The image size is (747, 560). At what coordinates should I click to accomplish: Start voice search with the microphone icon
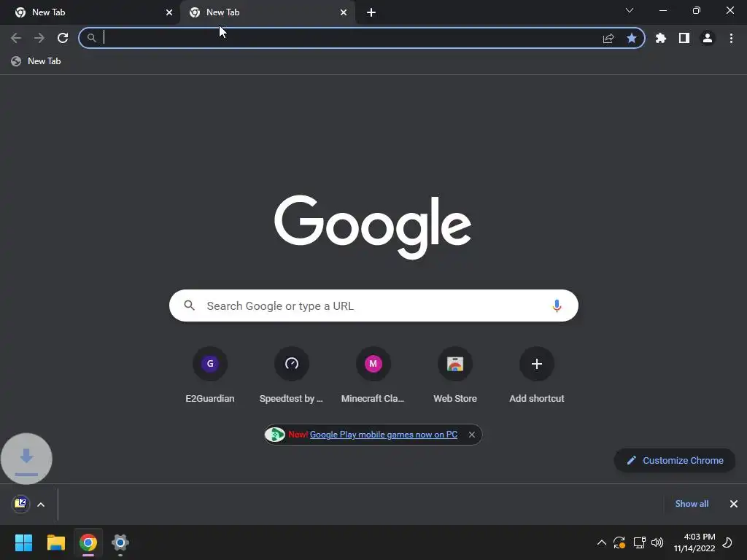point(557,306)
